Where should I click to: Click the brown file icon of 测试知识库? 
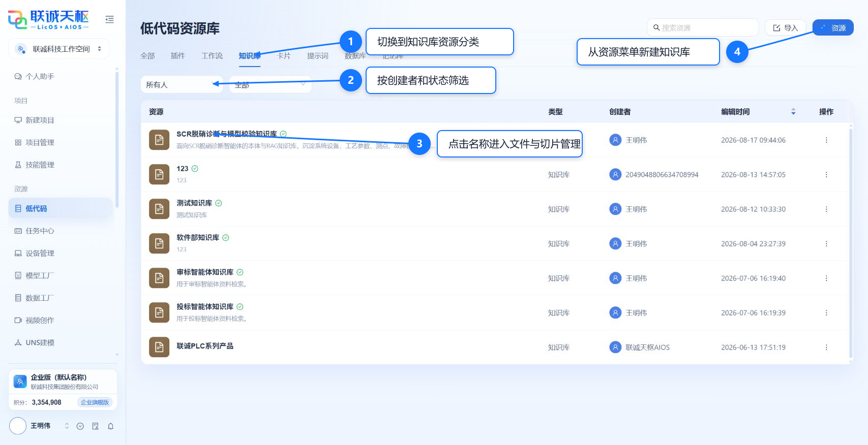tap(159, 209)
